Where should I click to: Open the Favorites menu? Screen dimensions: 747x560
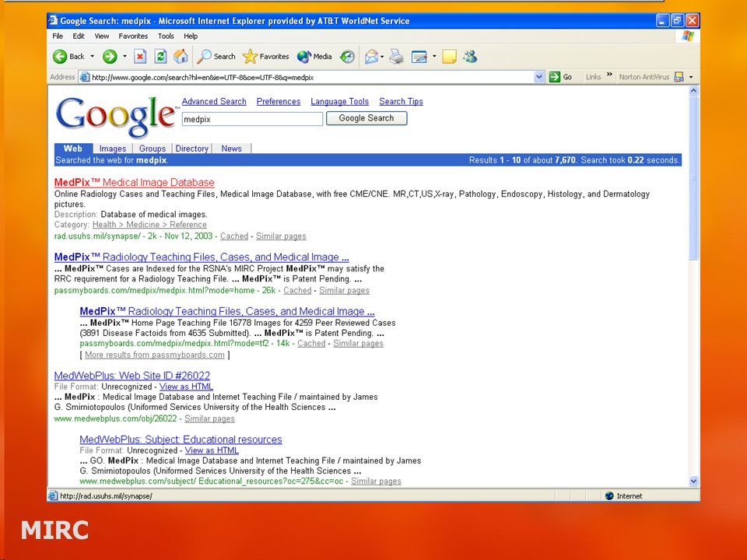[x=133, y=37]
